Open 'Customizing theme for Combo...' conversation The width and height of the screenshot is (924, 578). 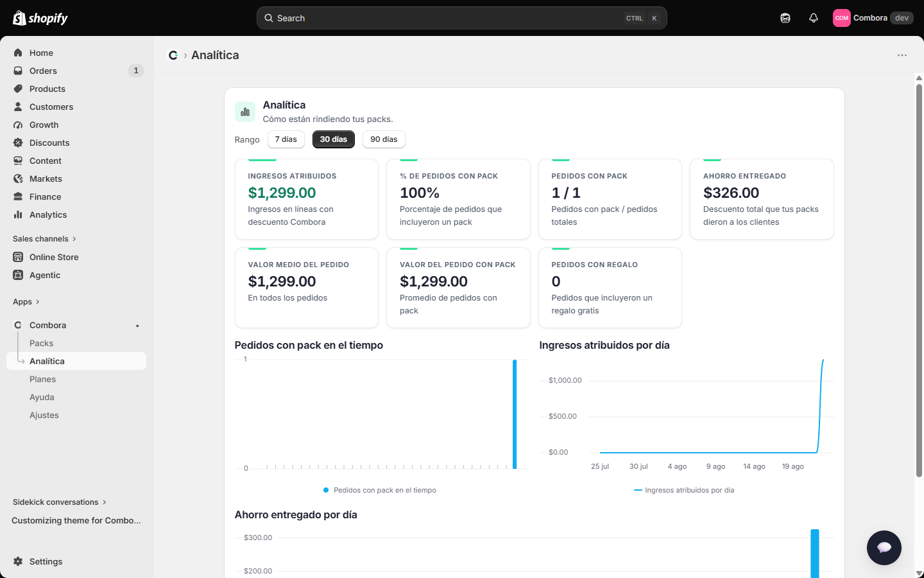click(76, 520)
